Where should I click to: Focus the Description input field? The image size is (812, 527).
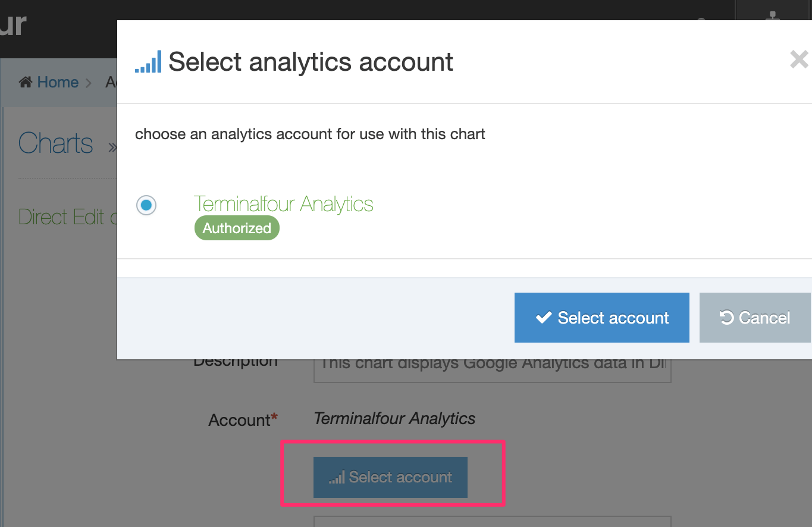[x=492, y=365]
